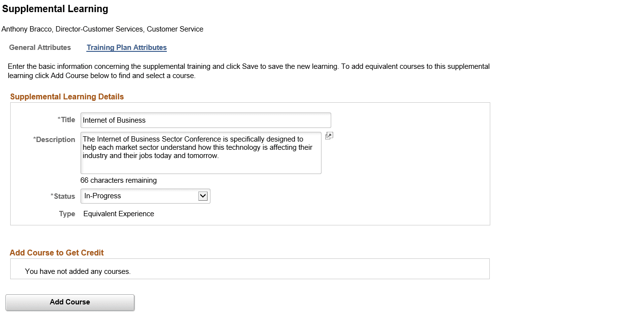Click the Status combo box arrow
The width and height of the screenshot is (644, 318).
pos(204,196)
